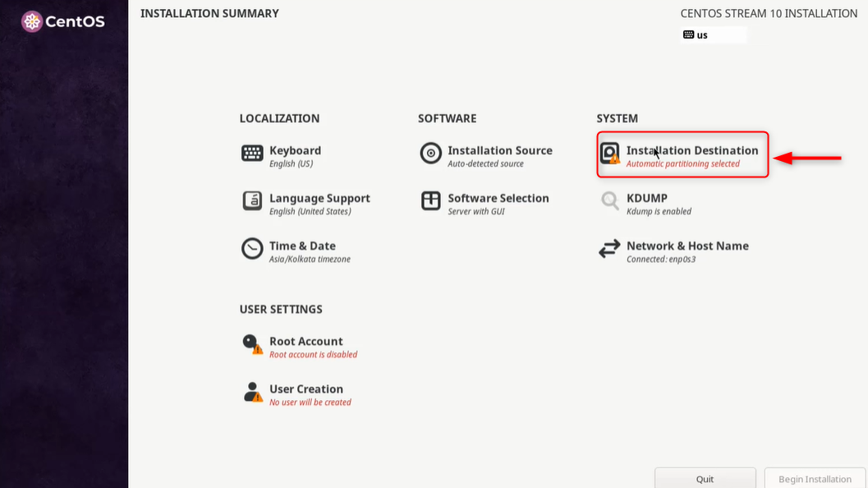Click the warning badge on Installation Destination
The image size is (868, 488).
[x=614, y=159]
